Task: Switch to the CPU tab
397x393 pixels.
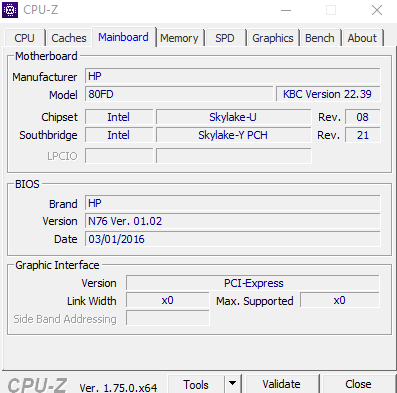Action: (x=25, y=38)
